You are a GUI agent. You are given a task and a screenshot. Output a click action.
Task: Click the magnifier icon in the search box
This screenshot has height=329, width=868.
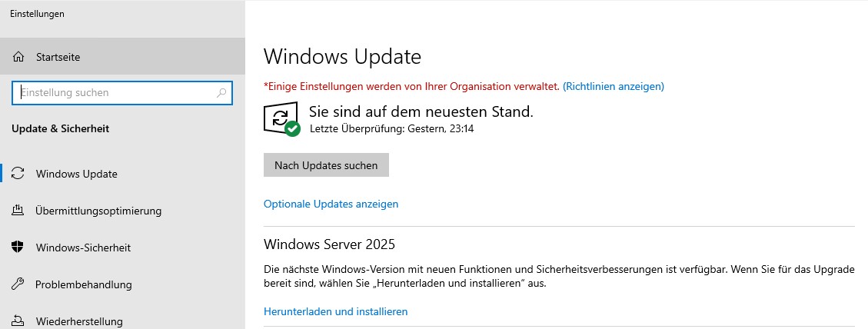point(222,93)
